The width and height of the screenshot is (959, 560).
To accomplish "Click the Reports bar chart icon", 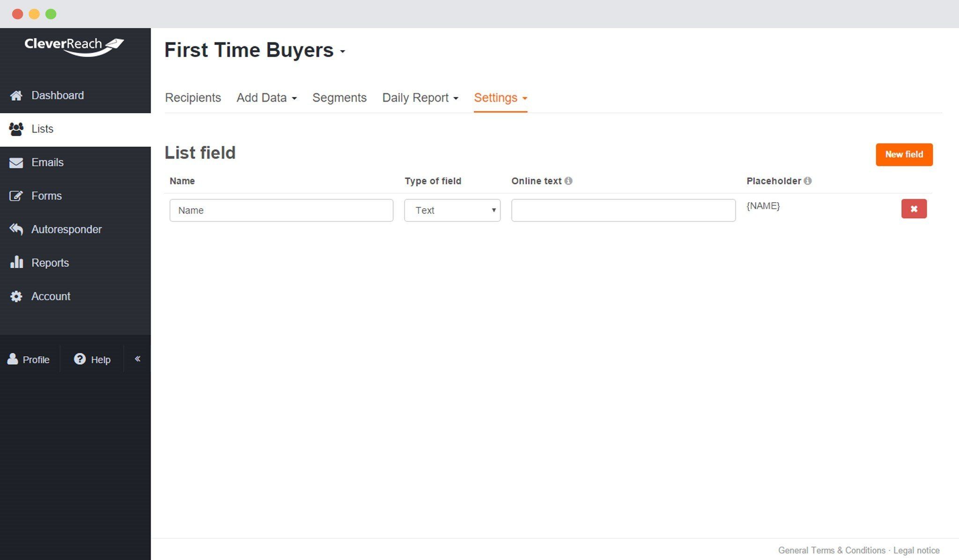I will (16, 262).
